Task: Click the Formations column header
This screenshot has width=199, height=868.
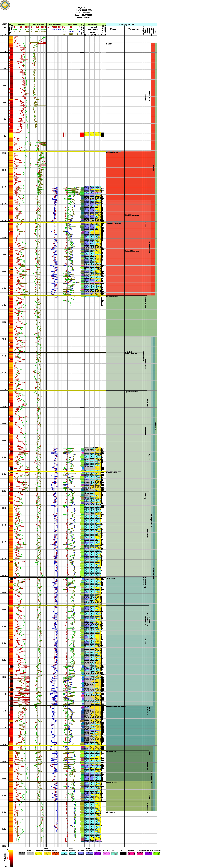Action: 133,29
